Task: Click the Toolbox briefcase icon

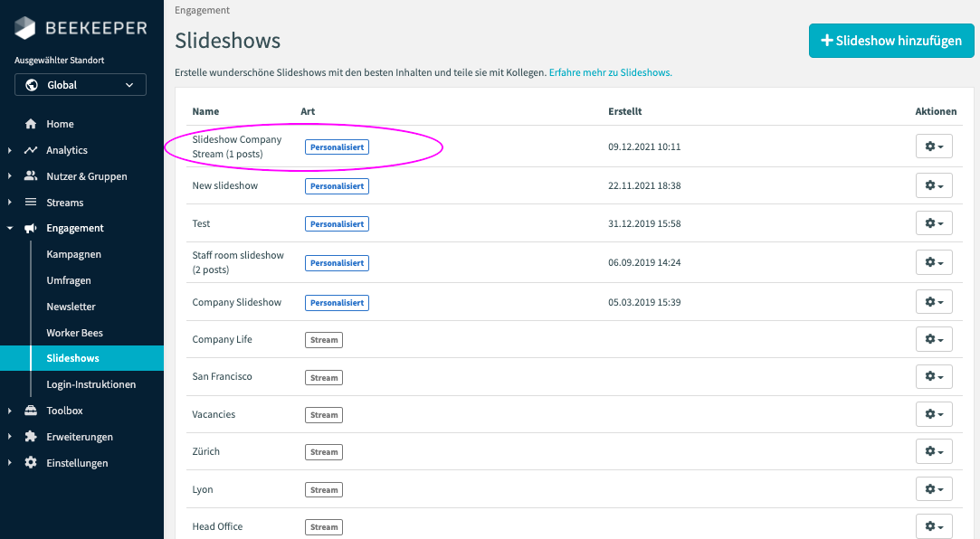Action: tap(31, 411)
